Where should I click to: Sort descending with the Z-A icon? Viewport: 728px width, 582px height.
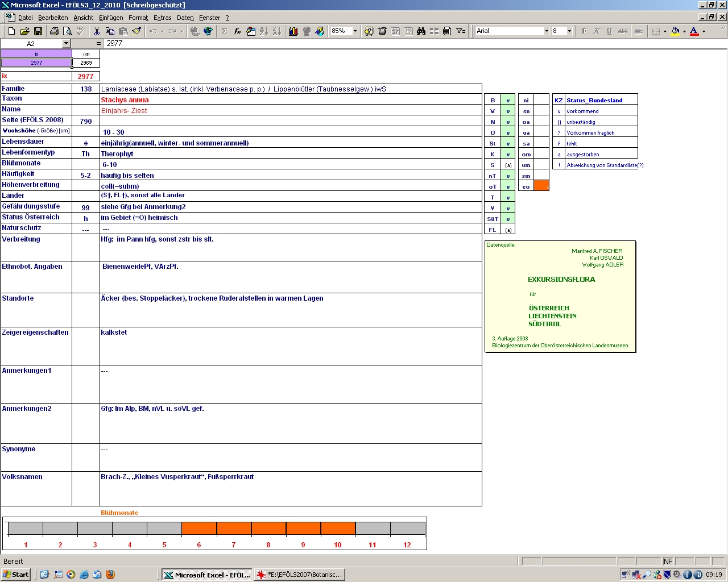point(276,31)
